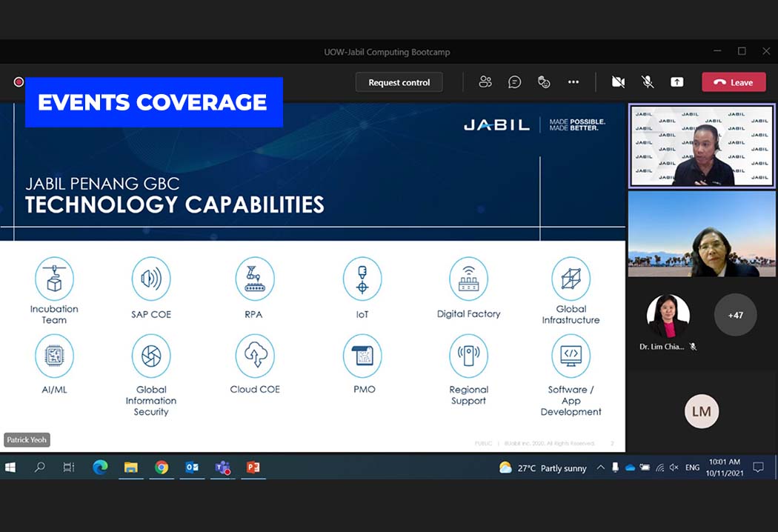
Task: Share content with the upload tray icon
Action: point(676,82)
